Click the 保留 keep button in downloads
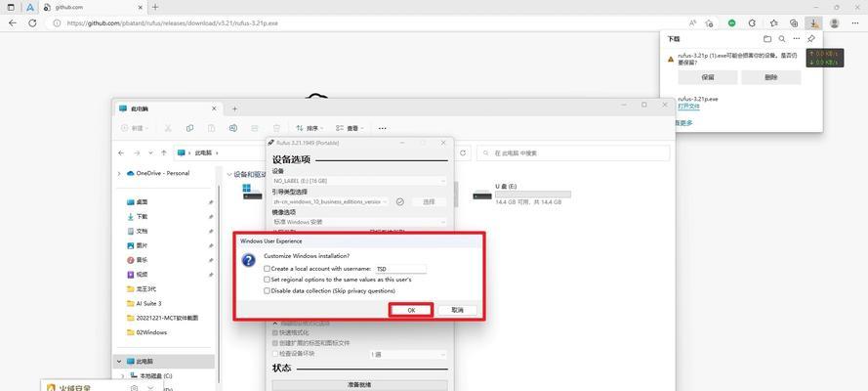Screen dimensions: 868x391 (708, 77)
